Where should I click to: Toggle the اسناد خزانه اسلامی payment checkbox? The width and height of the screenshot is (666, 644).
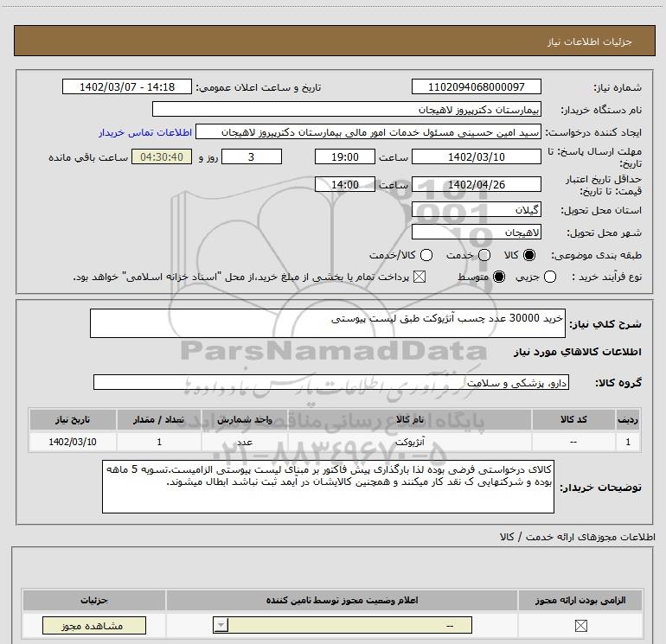point(419,277)
